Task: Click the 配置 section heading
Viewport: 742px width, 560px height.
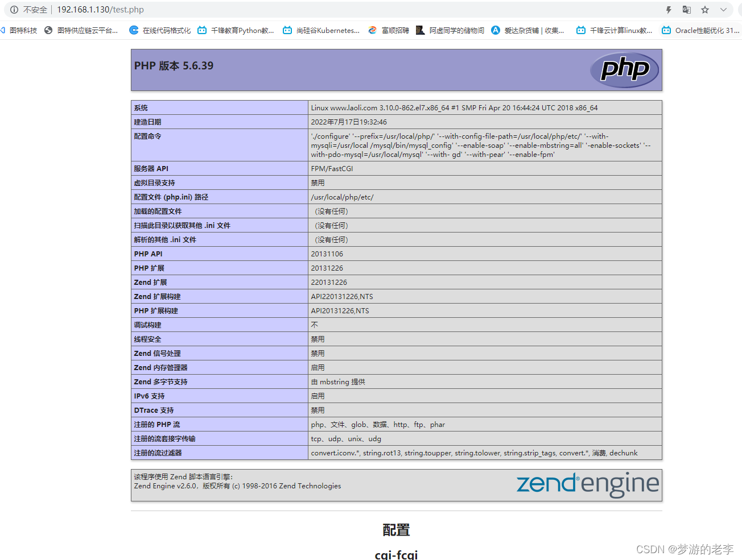Action: (x=396, y=530)
